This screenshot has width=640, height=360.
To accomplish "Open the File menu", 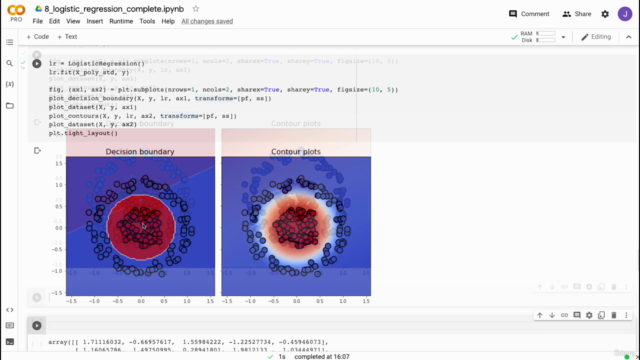I will click(x=38, y=21).
